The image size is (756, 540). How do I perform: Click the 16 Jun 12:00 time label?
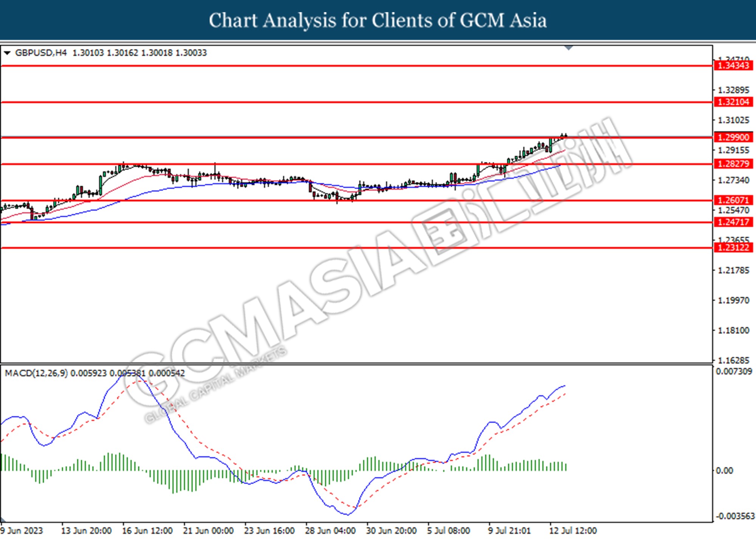point(147,531)
